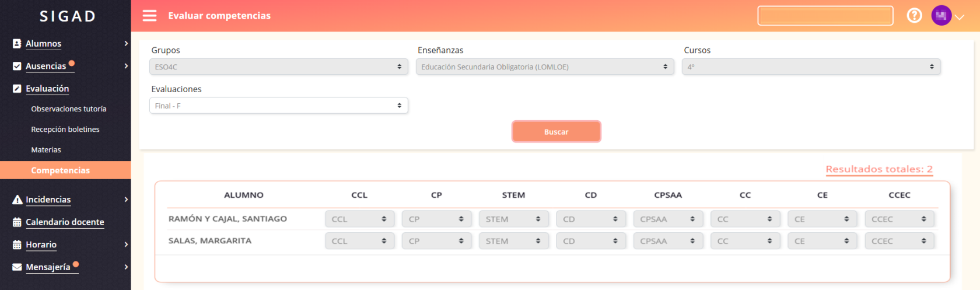Click the Incidencias warning triangle icon
This screenshot has height=290, width=980.
(17, 200)
